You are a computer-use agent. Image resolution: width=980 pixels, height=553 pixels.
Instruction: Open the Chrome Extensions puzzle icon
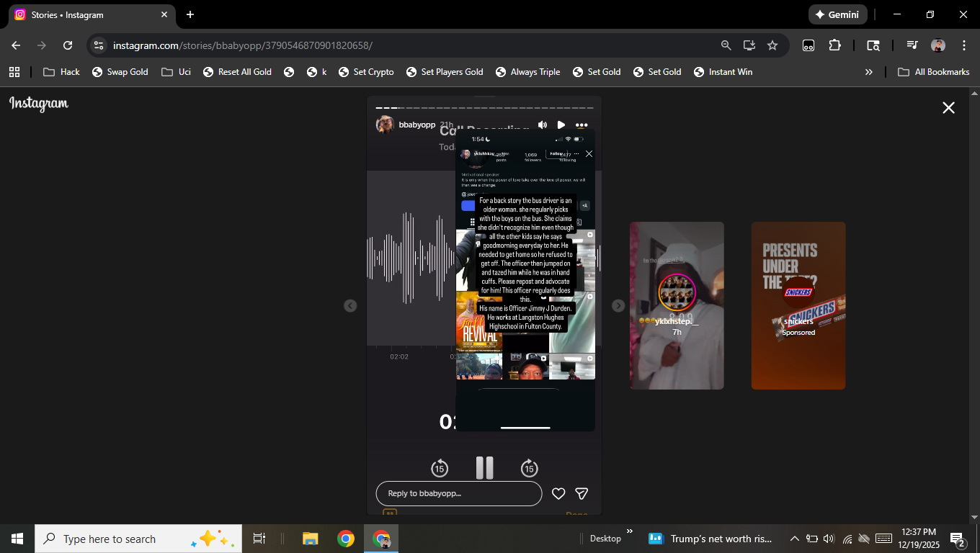tap(834, 45)
